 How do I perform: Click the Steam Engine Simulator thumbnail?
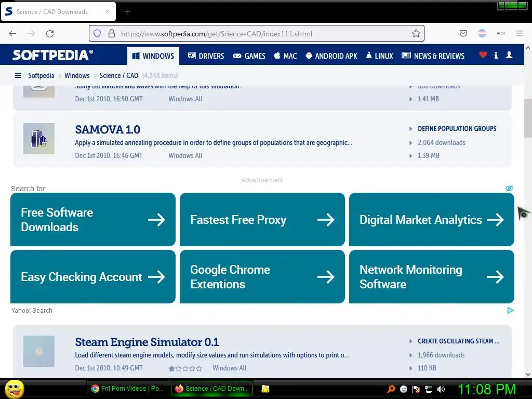[x=39, y=351]
